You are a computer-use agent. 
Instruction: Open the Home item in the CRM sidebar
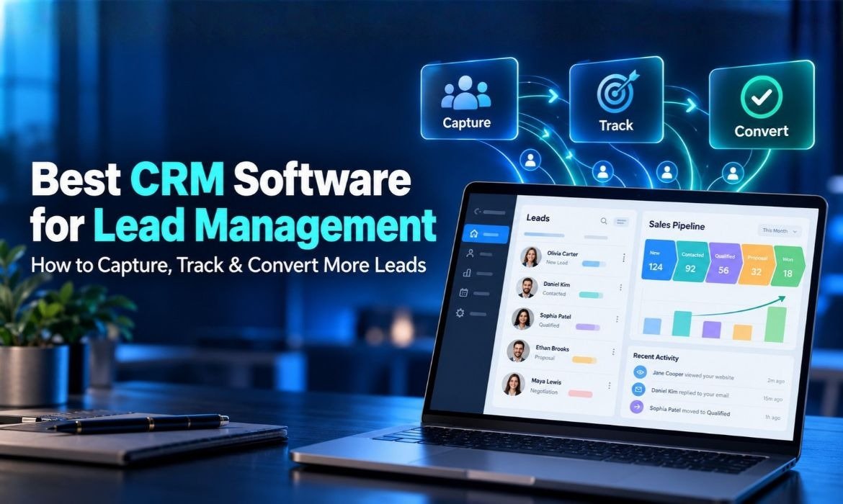coord(486,234)
